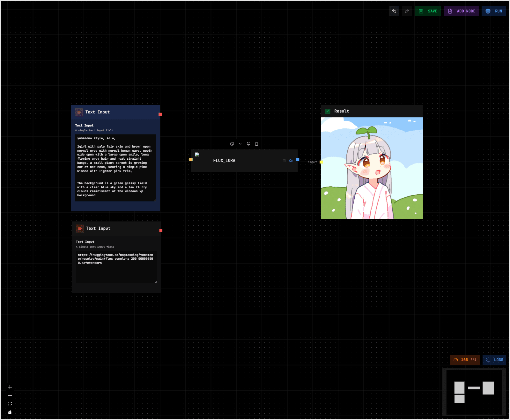Viewport: 510px width, 420px height.
Task: Click the redo arrow button
Action: (x=407, y=11)
